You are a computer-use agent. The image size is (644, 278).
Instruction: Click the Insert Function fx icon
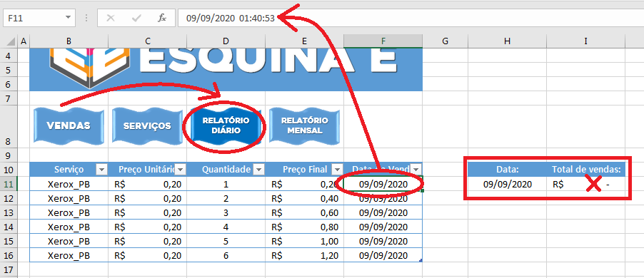click(162, 19)
